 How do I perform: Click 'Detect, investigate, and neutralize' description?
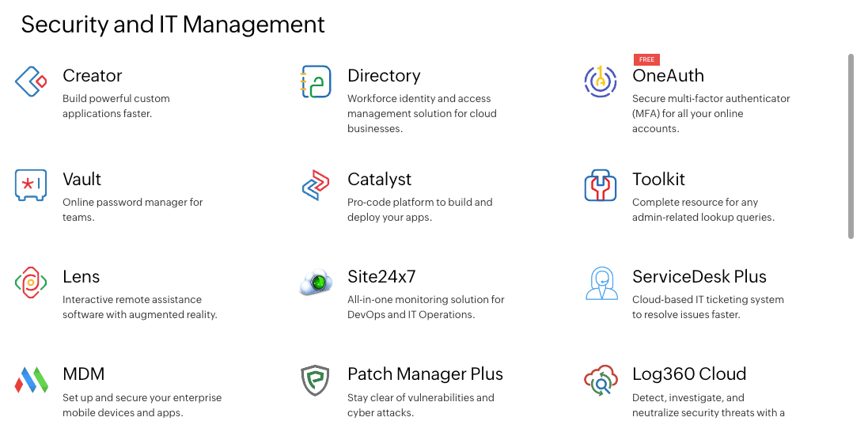pyautogui.click(x=709, y=404)
